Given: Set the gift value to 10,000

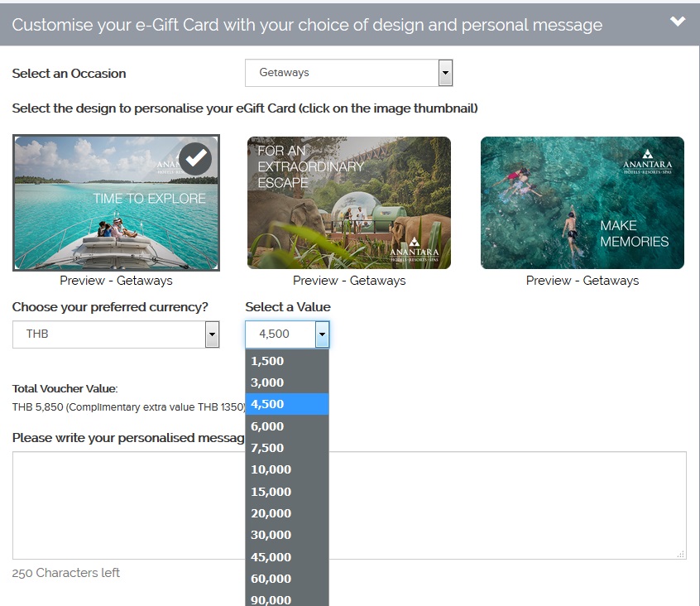Looking at the screenshot, I should click(286, 469).
